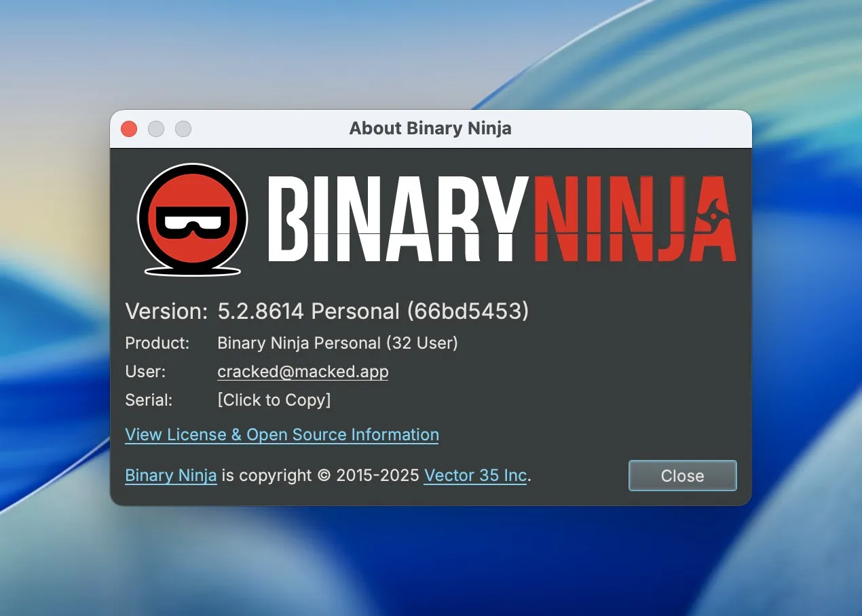
Task: Click the gray minimize button in title bar
Action: pyautogui.click(x=156, y=129)
